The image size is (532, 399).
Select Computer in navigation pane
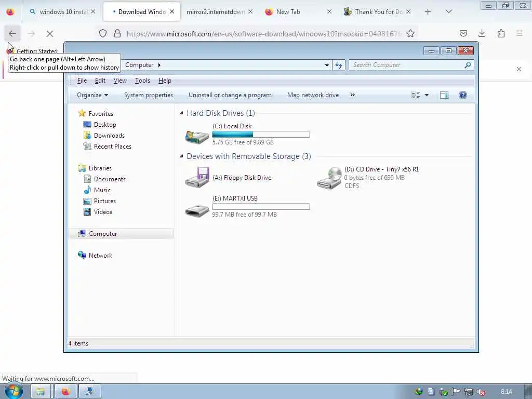(103, 234)
